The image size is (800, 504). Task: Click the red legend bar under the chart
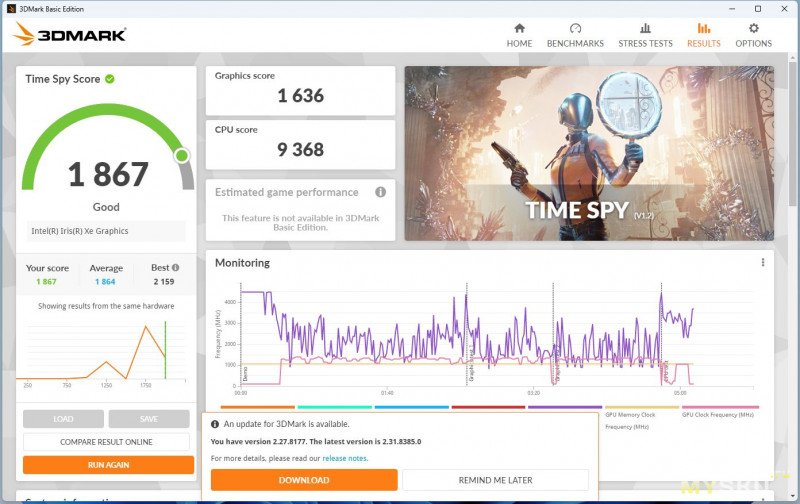coord(488,407)
